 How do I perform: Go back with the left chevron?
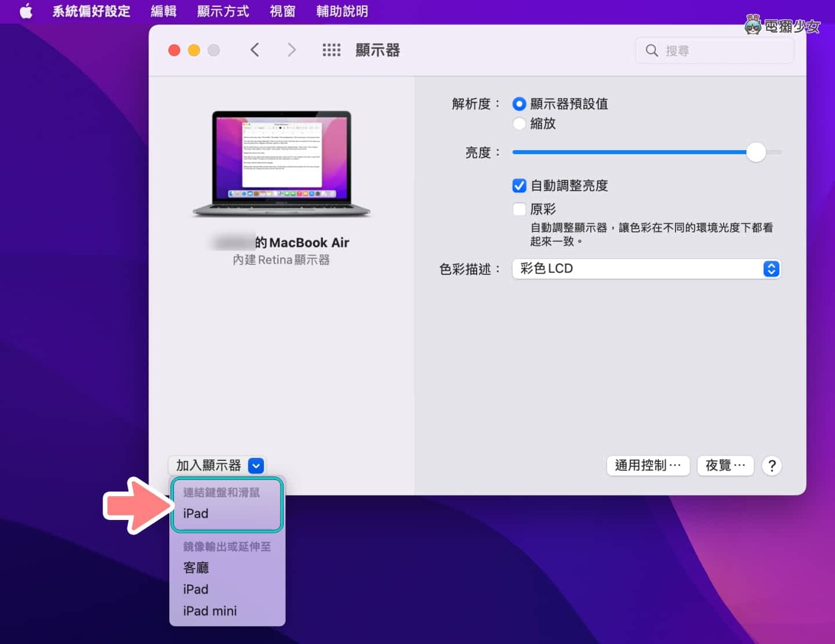click(x=255, y=50)
